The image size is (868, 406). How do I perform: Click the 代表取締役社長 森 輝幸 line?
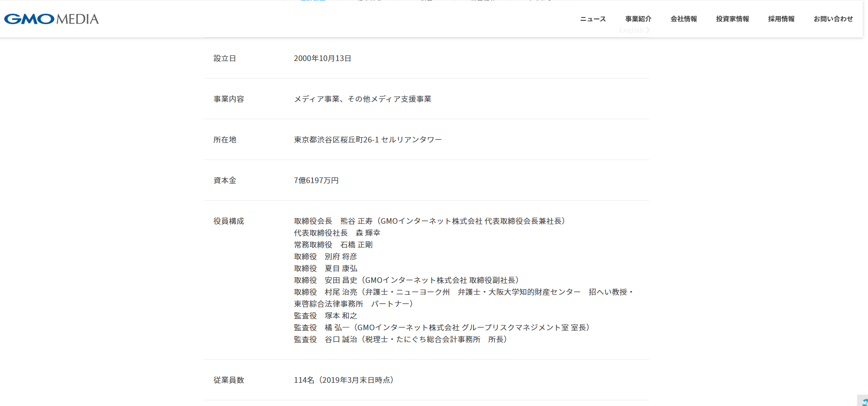click(337, 233)
